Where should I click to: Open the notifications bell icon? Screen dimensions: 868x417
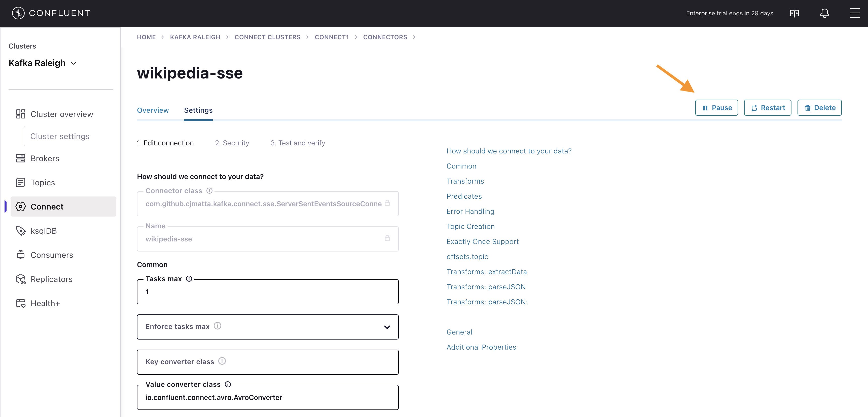click(824, 13)
